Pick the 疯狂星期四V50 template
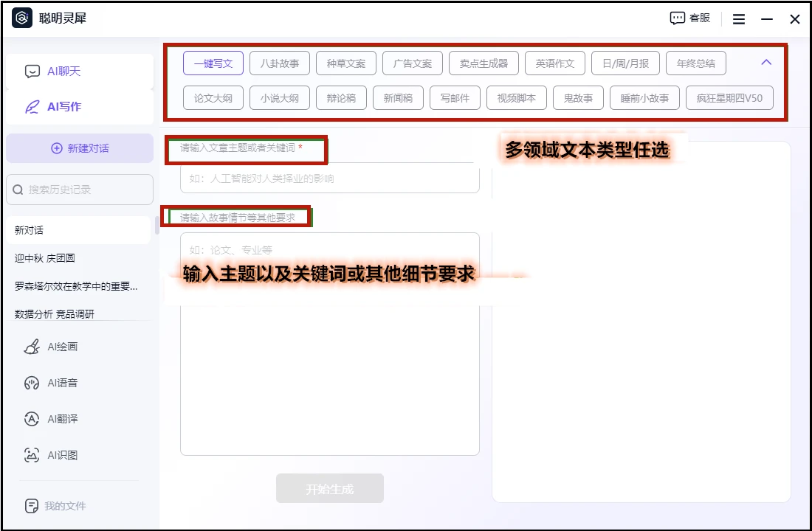Image resolution: width=812 pixels, height=531 pixels. tap(729, 98)
